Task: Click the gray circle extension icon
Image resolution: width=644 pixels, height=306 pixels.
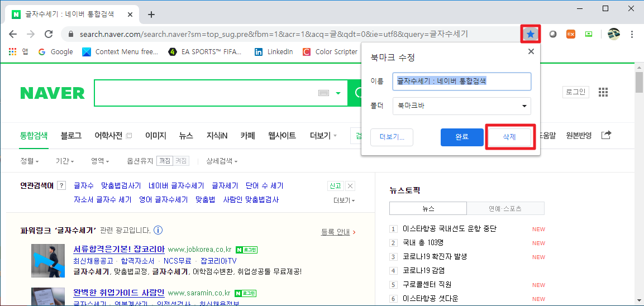Action: click(553, 34)
